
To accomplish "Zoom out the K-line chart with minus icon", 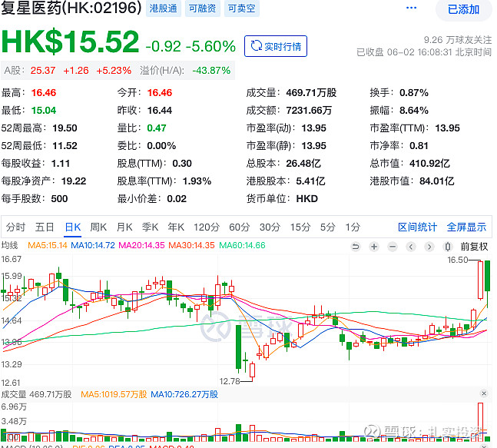I will 392,247.
